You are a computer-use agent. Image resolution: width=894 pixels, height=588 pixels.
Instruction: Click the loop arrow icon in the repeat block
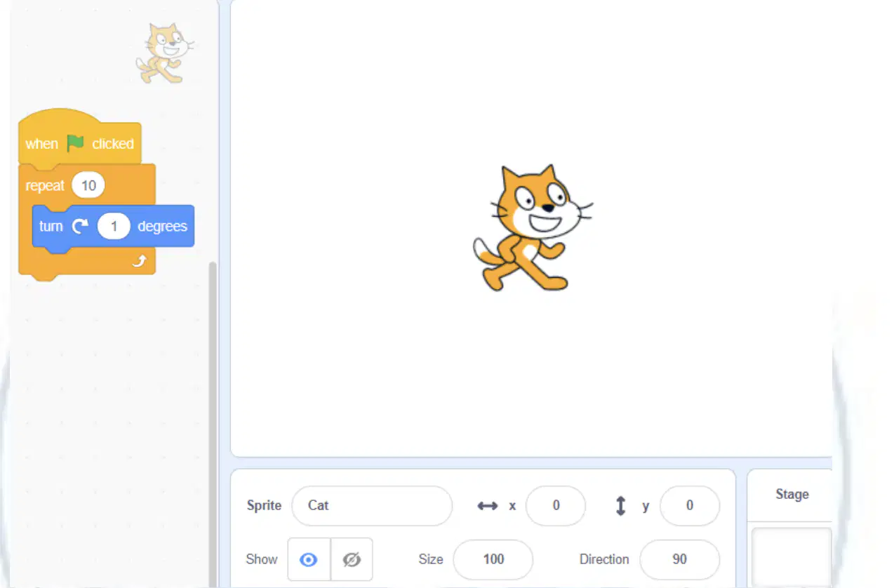point(140,261)
